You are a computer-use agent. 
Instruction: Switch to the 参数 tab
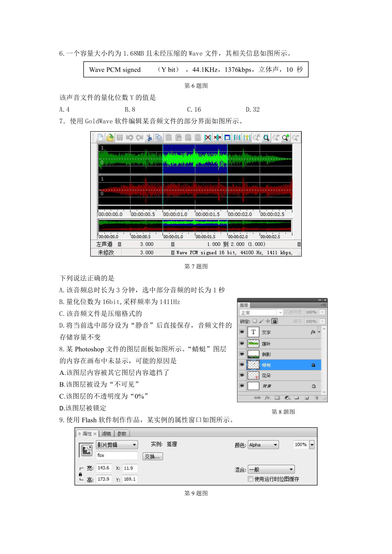(122, 433)
